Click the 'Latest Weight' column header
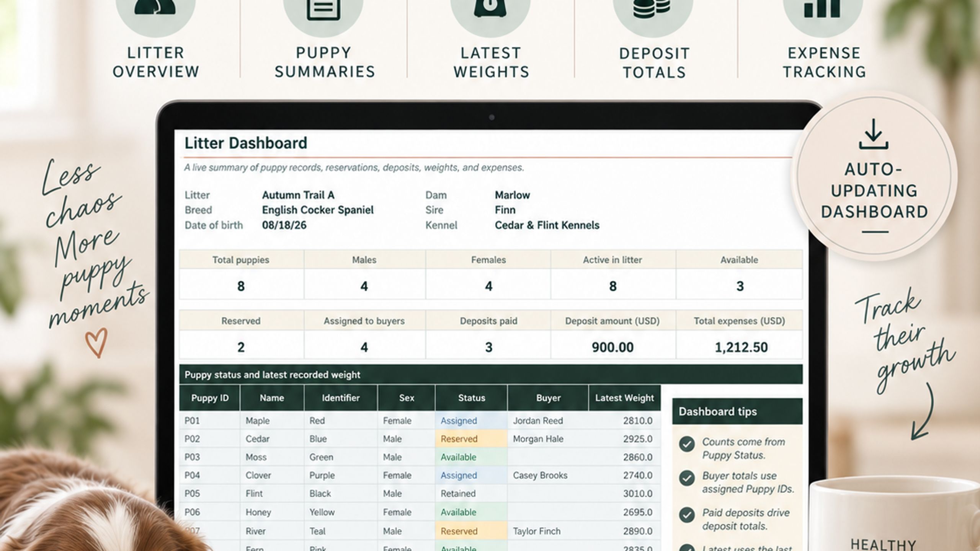The image size is (980, 551). (x=624, y=398)
